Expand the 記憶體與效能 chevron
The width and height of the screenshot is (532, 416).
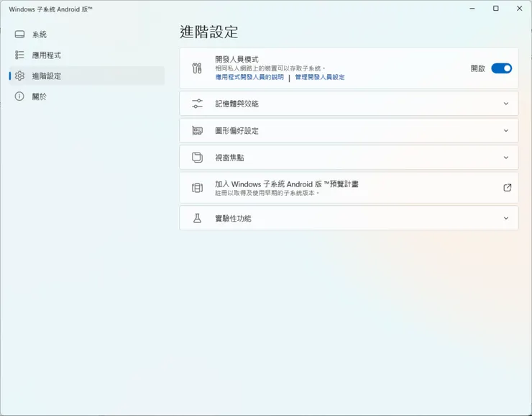[x=506, y=104]
